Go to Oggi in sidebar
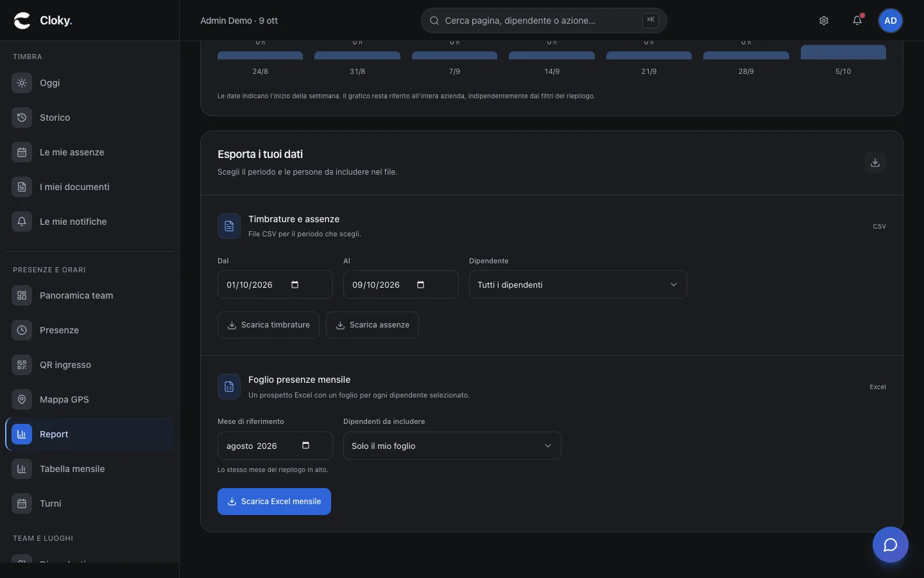924x578 pixels. click(89, 83)
